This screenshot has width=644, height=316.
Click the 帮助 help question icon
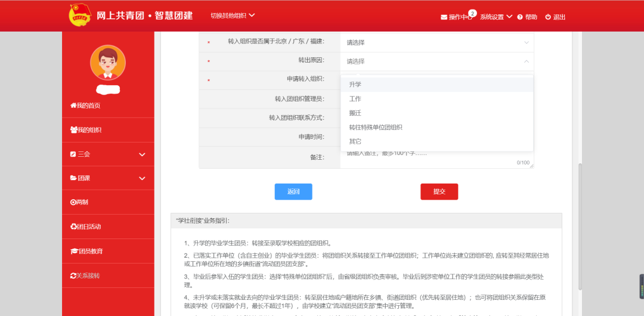pyautogui.click(x=520, y=17)
